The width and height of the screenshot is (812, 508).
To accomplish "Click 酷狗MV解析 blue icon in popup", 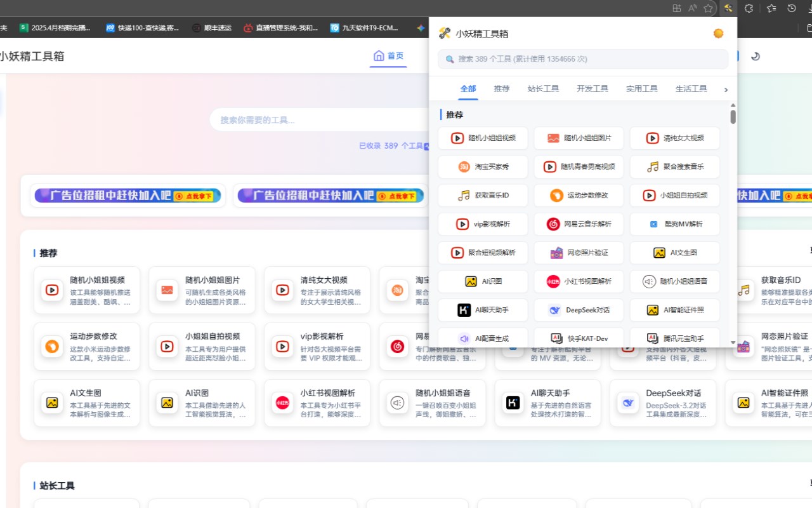I will 653,224.
